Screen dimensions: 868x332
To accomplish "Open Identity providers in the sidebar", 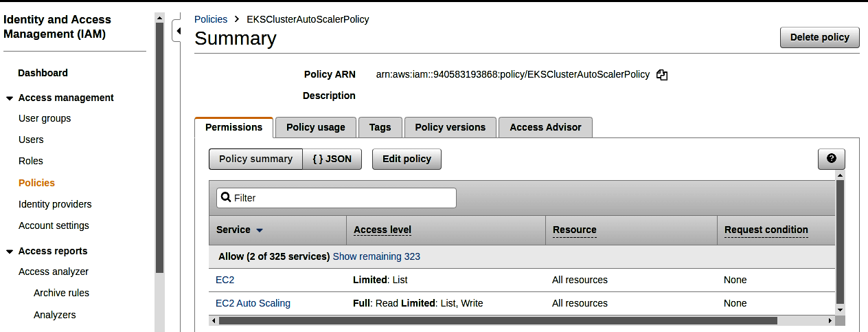I will (55, 204).
